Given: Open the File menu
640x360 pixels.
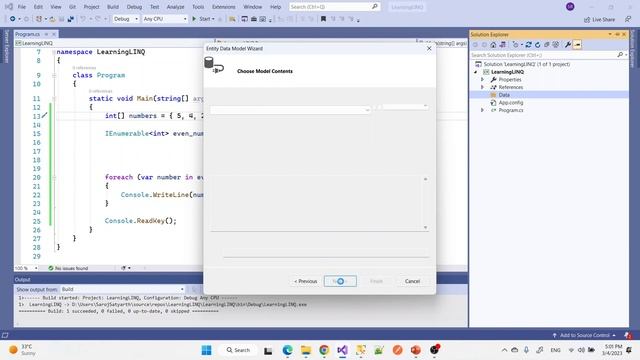Looking at the screenshot, I should pos(22,7).
